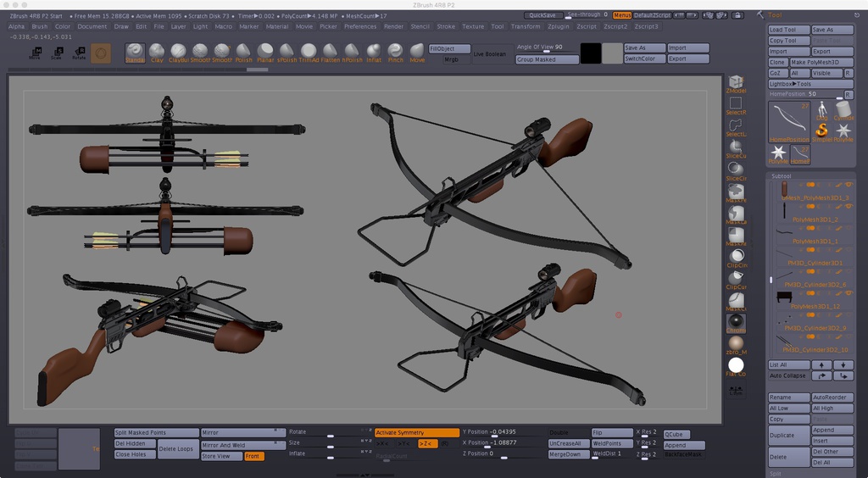
Task: Choose the SelectLasso brush icon
Action: [x=736, y=128]
